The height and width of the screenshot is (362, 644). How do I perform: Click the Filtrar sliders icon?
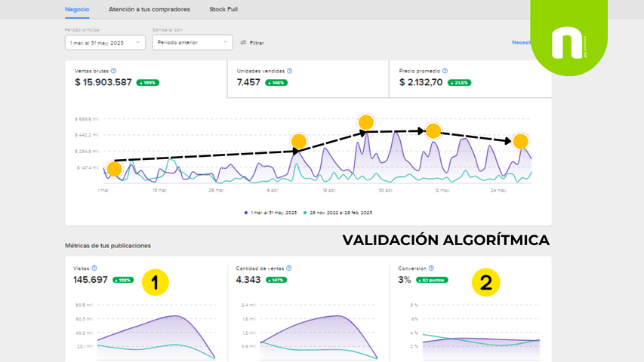coord(243,42)
